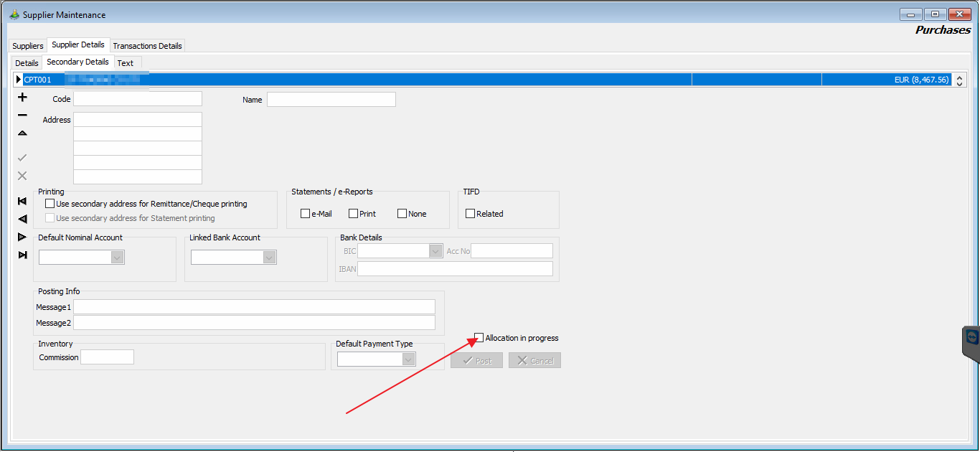This screenshot has height=452, width=980.
Task: Click into the IBAN input field
Action: [455, 269]
